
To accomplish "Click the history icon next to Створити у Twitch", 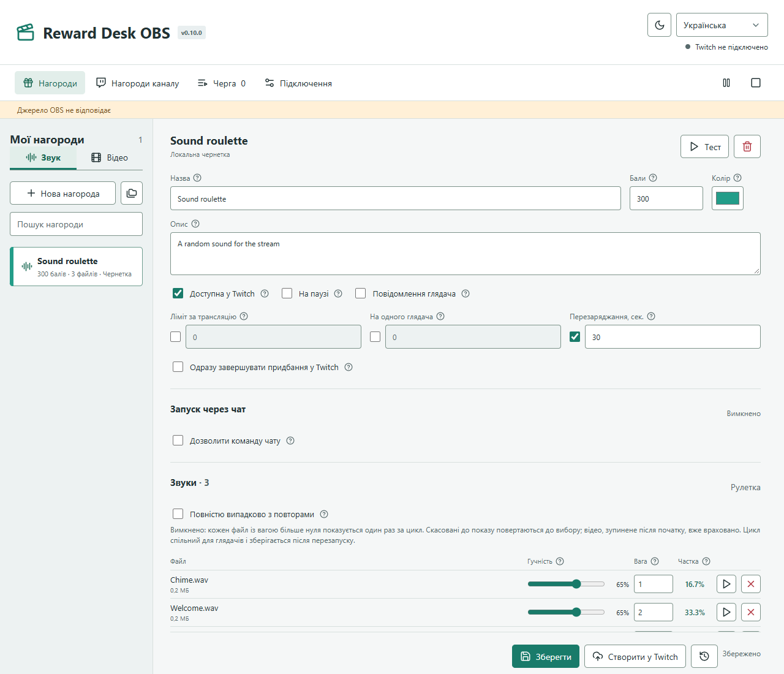I will (x=704, y=656).
